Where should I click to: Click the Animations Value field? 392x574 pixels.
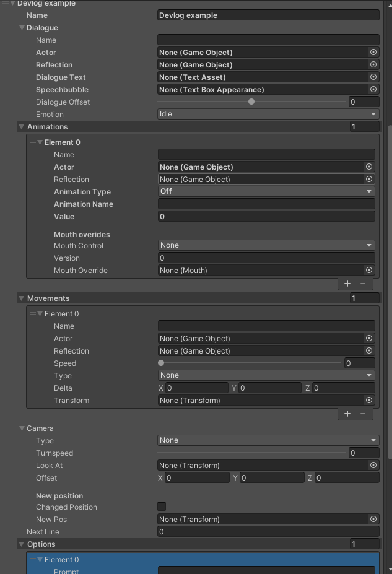266,216
